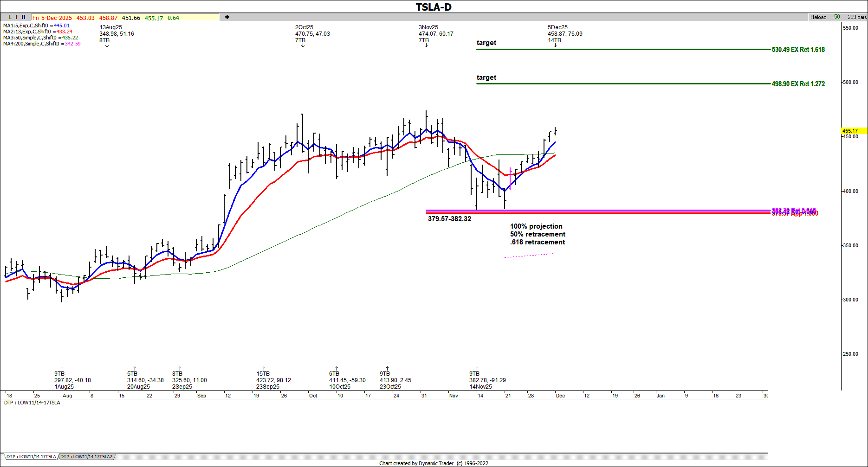
Task: Select the 498.90 EX Ret 1.272 target line
Action: tap(622, 84)
